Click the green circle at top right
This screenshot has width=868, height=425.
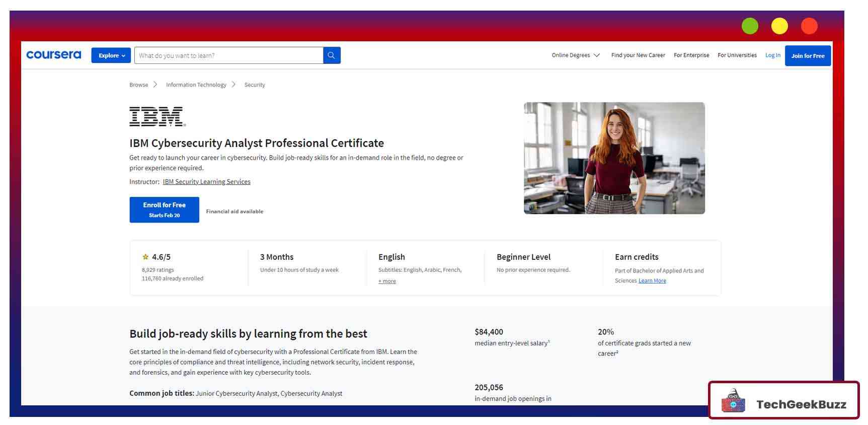pyautogui.click(x=749, y=26)
